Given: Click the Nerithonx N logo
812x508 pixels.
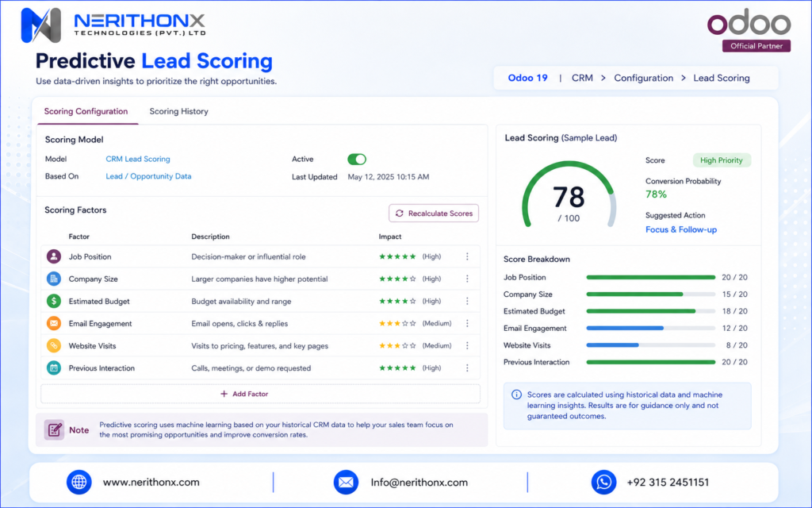Looking at the screenshot, I should (41, 25).
